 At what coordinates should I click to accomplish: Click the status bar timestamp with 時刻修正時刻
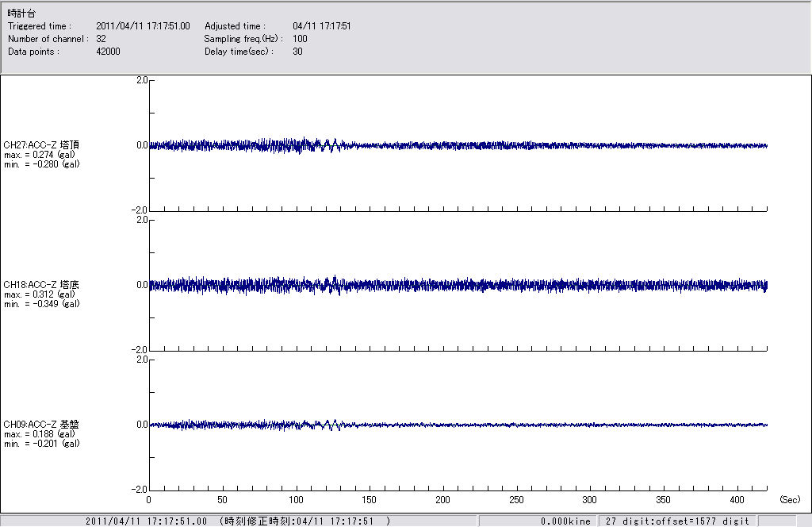click(238, 521)
